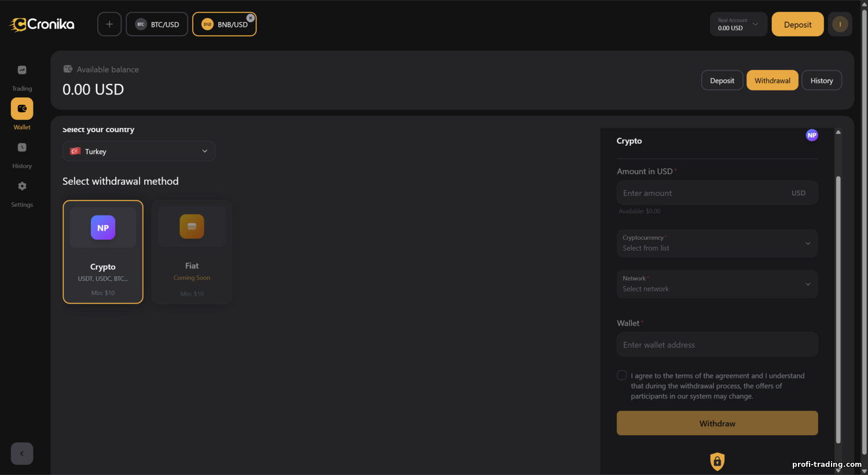Check the agreement terms checkbox
This screenshot has width=868, height=475.
click(x=622, y=375)
